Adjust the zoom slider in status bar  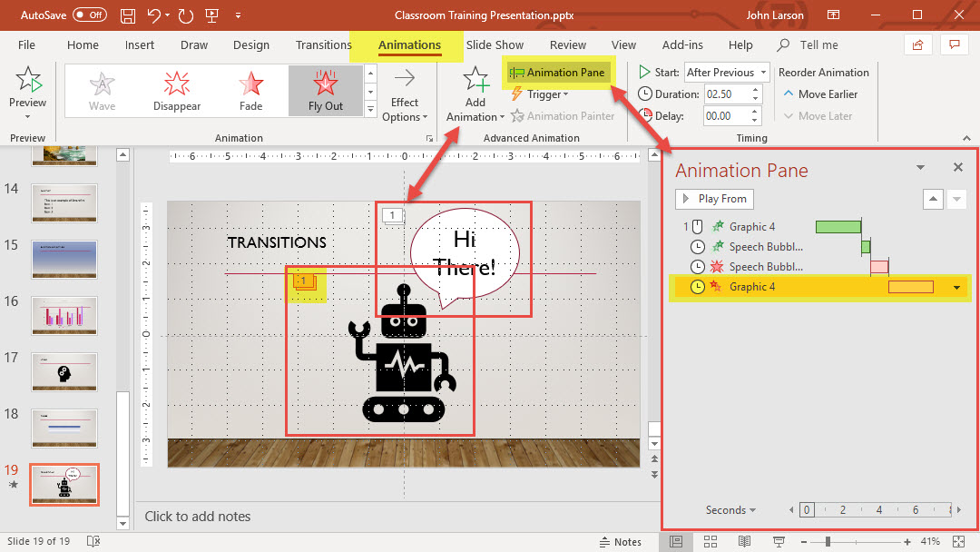[x=828, y=541]
